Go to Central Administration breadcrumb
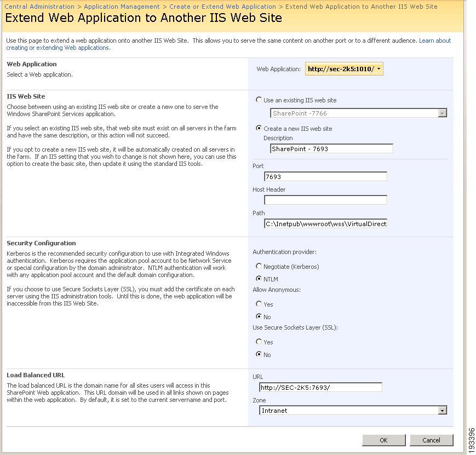The height and width of the screenshot is (455, 476). (39, 7)
